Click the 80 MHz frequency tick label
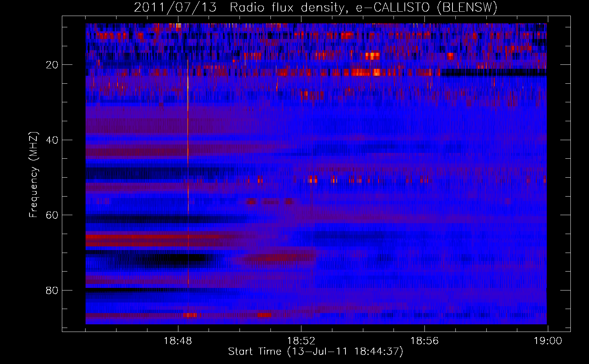589x364 pixels. 52,290
